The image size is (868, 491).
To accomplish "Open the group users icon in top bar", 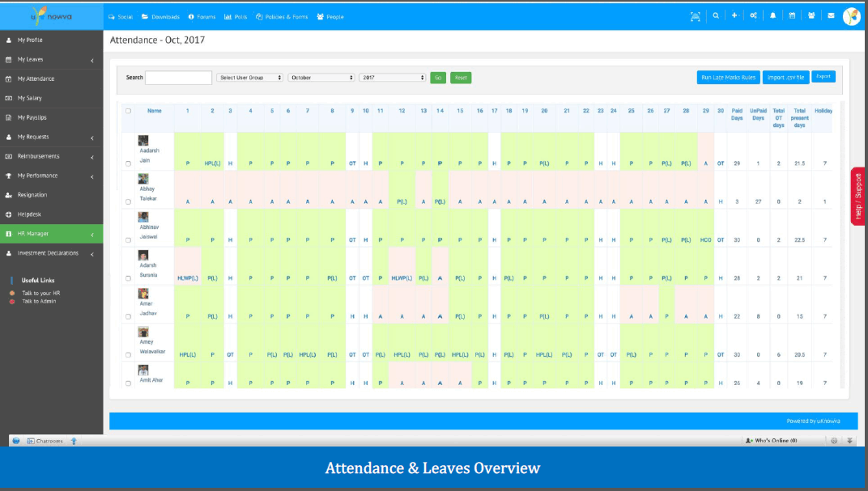I will [811, 16].
